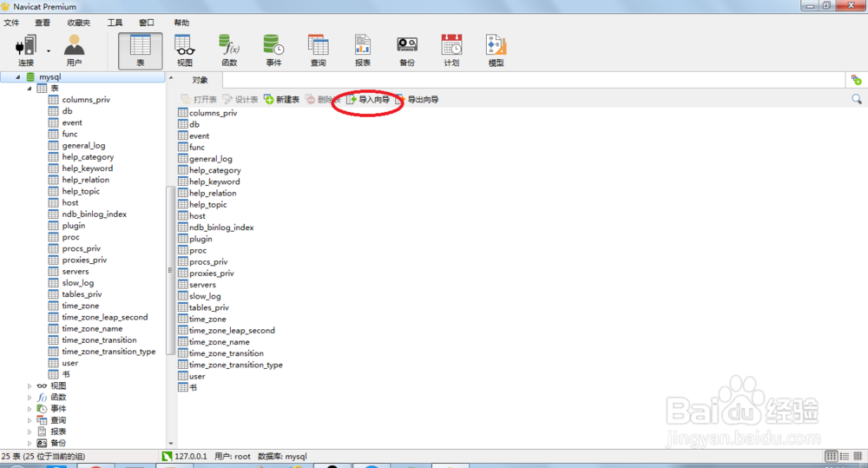Open the 备份 backup toolbar button
Viewport: 868px width, 468px height.
coord(407,51)
